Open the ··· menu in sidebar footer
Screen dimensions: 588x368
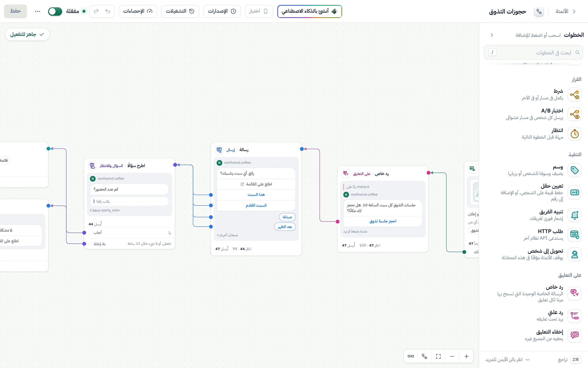tap(528, 359)
